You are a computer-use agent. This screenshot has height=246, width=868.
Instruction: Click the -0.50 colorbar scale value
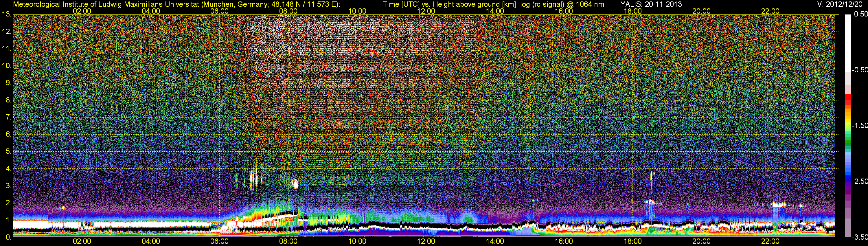(860, 70)
